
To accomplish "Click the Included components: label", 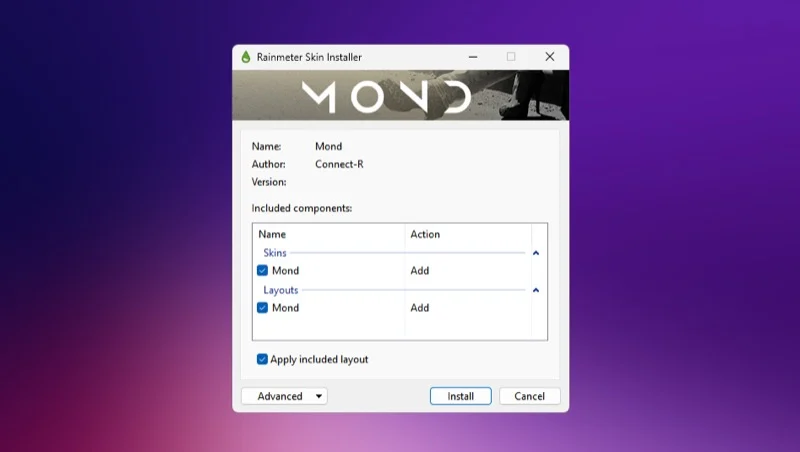I will 302,208.
